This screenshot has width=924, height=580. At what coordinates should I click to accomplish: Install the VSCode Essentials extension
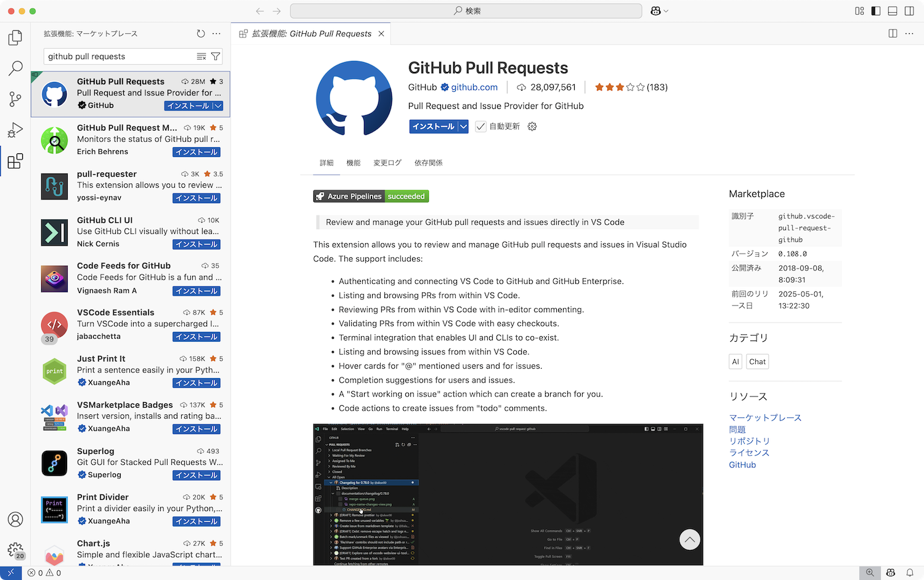pos(197,337)
